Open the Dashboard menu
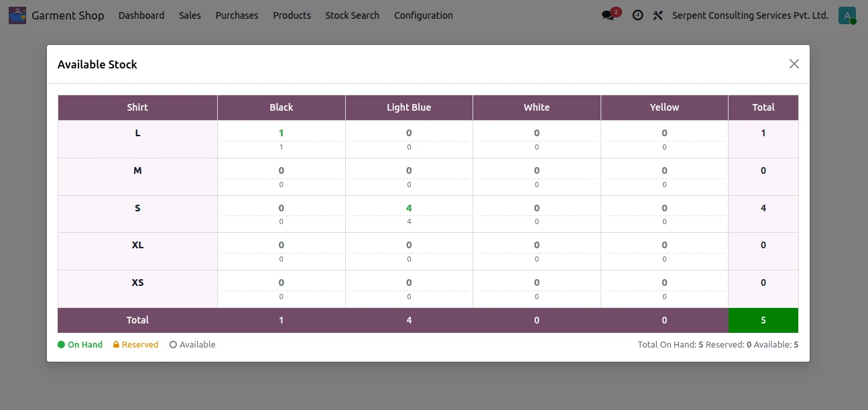The width and height of the screenshot is (868, 410). [141, 15]
